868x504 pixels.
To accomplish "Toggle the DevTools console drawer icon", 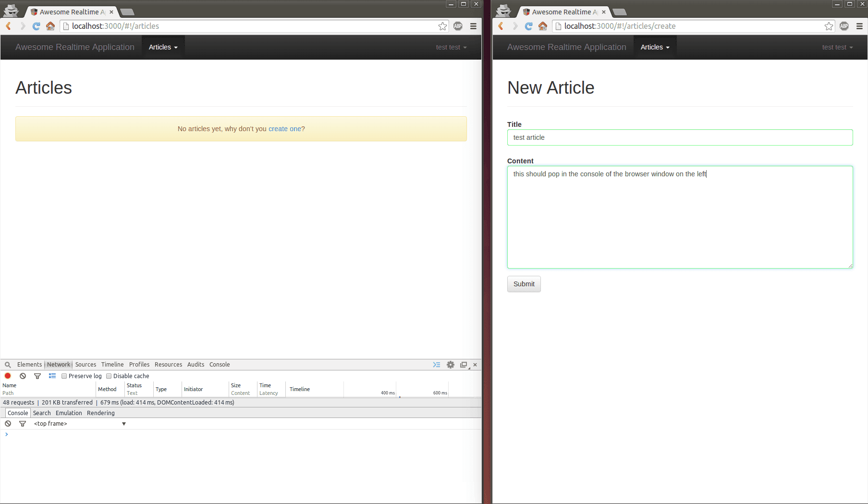I will [436, 365].
